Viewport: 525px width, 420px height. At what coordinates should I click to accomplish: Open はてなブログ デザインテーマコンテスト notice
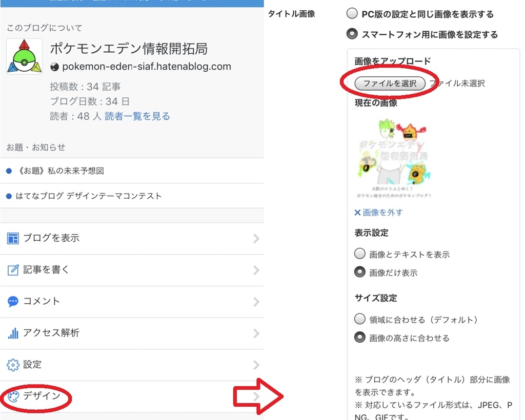[x=89, y=196]
